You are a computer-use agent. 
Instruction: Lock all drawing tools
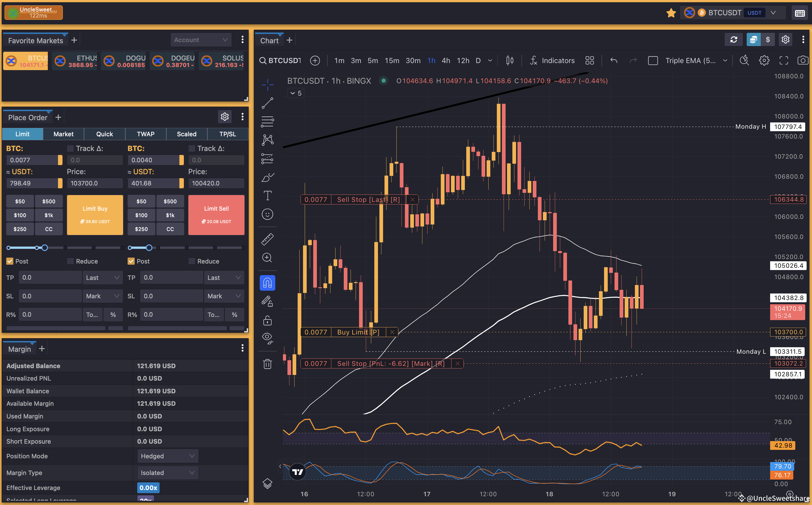click(267, 320)
